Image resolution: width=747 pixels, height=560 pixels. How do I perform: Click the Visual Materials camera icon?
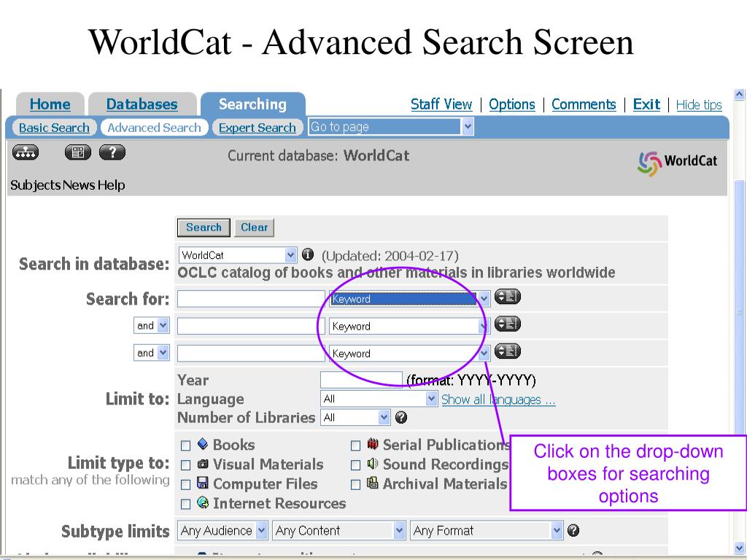click(x=203, y=463)
